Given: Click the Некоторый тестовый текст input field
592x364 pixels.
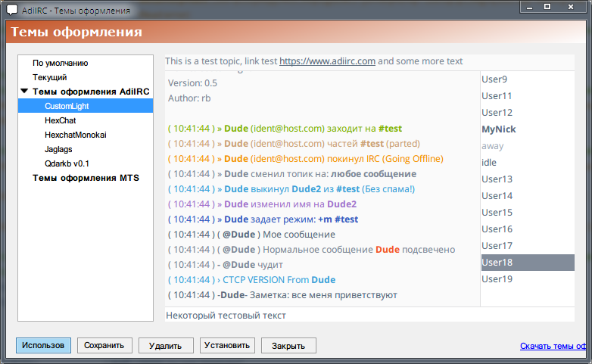Looking at the screenshot, I should pyautogui.click(x=369, y=315).
